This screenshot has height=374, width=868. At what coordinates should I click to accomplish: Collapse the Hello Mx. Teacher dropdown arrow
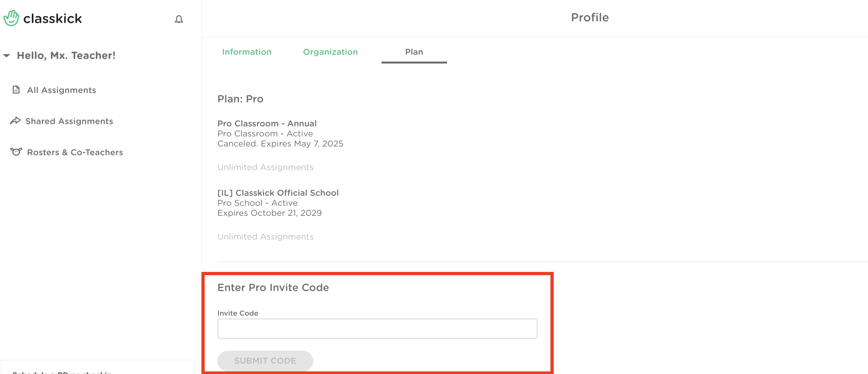[x=7, y=55]
